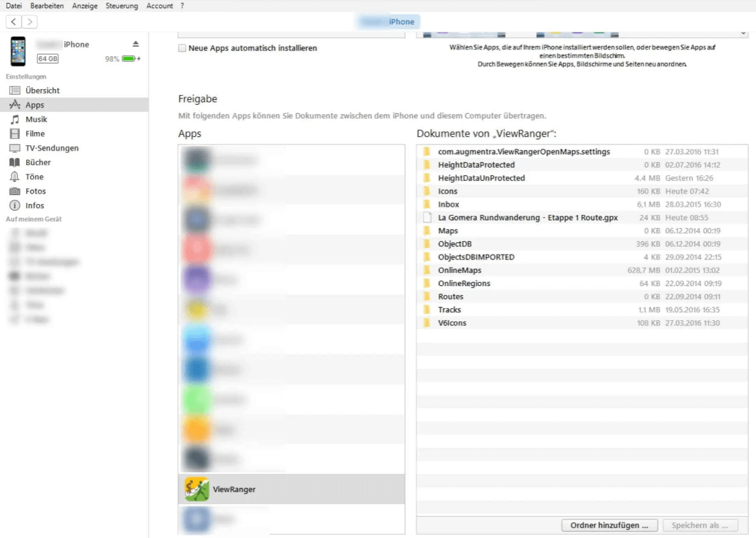Open the Filme section in sidebar
This screenshot has height=538, width=756.
point(35,133)
